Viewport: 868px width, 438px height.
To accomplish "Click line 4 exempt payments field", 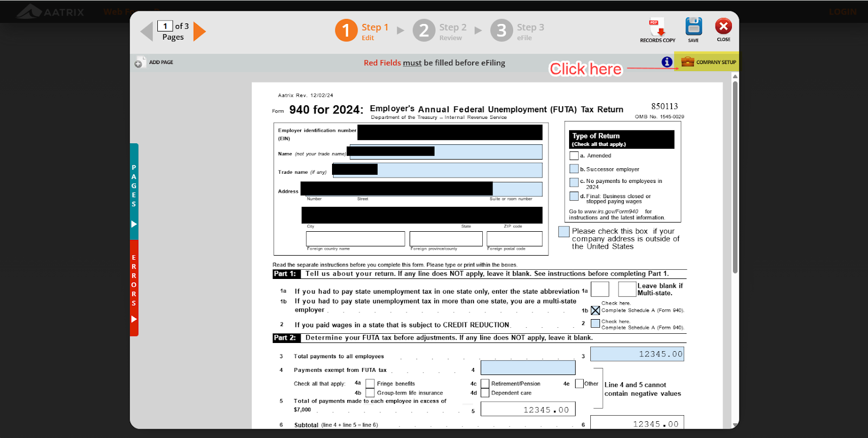I will click(x=528, y=367).
